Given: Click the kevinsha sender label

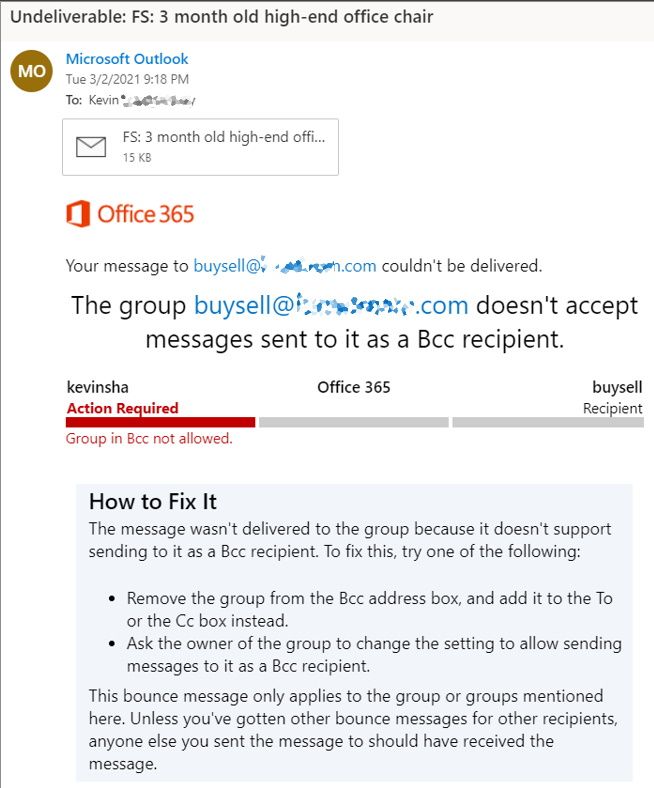Looking at the screenshot, I should click(x=98, y=387).
